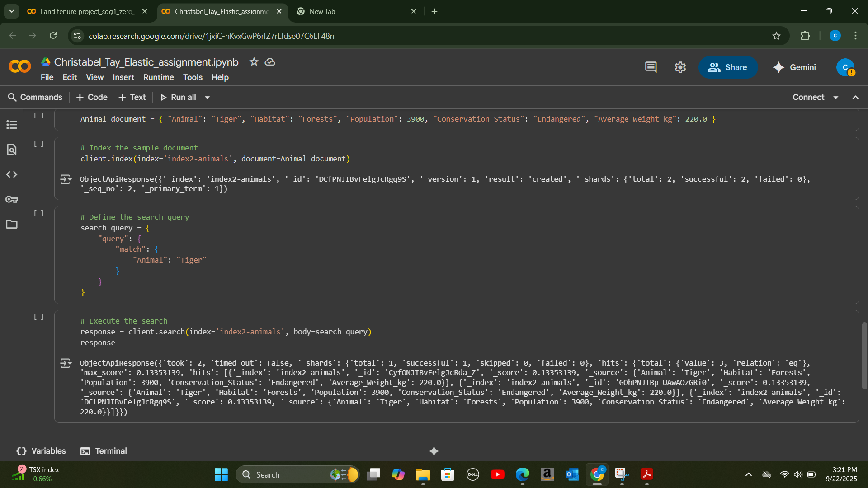Open the code snippets panel
868x488 pixels.
12,174
